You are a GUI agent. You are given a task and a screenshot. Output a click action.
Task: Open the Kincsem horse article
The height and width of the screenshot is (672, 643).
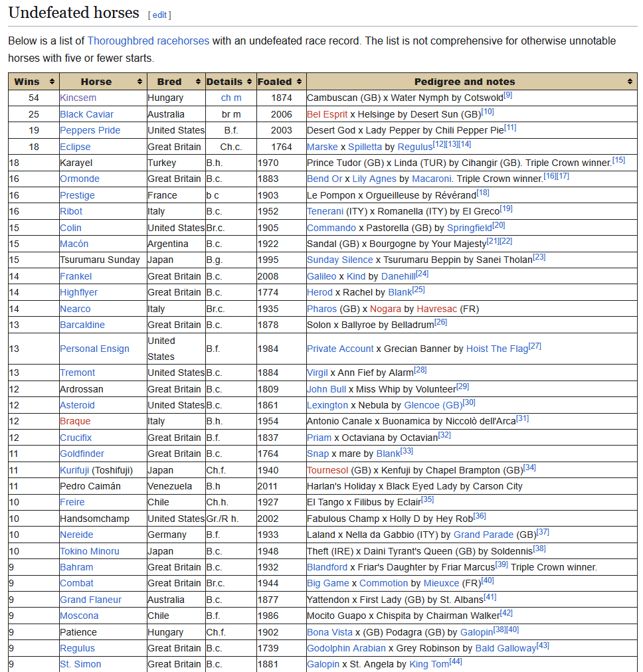pos(78,98)
